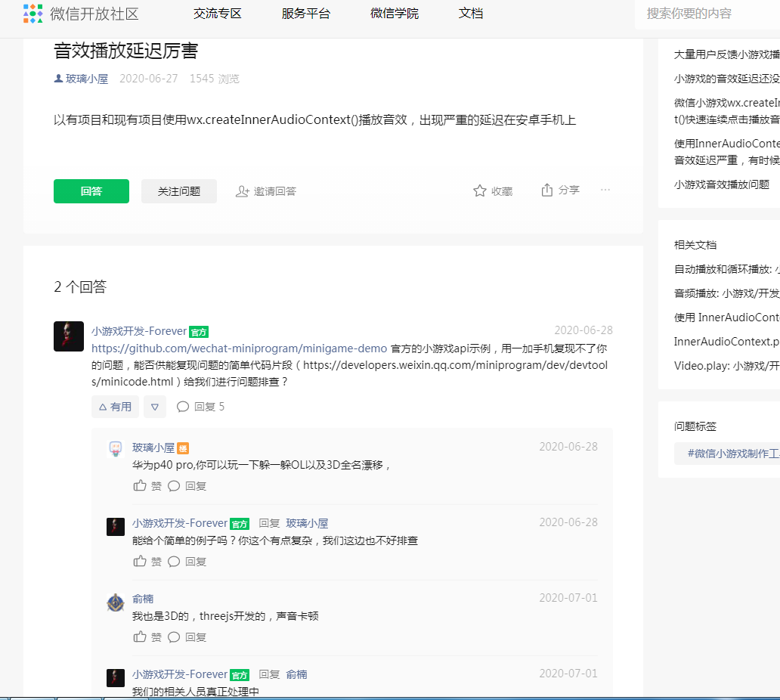Open the github minigame-demo link
Screen dimensions: 780x700
click(240, 348)
